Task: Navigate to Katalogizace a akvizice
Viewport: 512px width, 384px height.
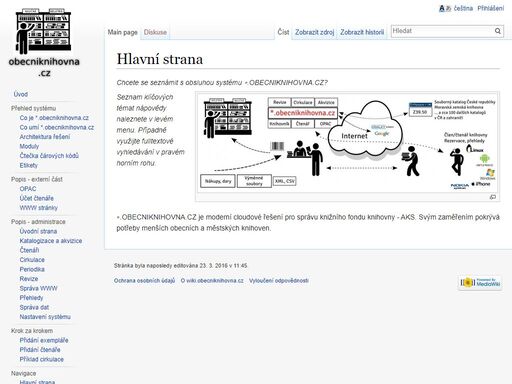Action: pyautogui.click(x=51, y=241)
